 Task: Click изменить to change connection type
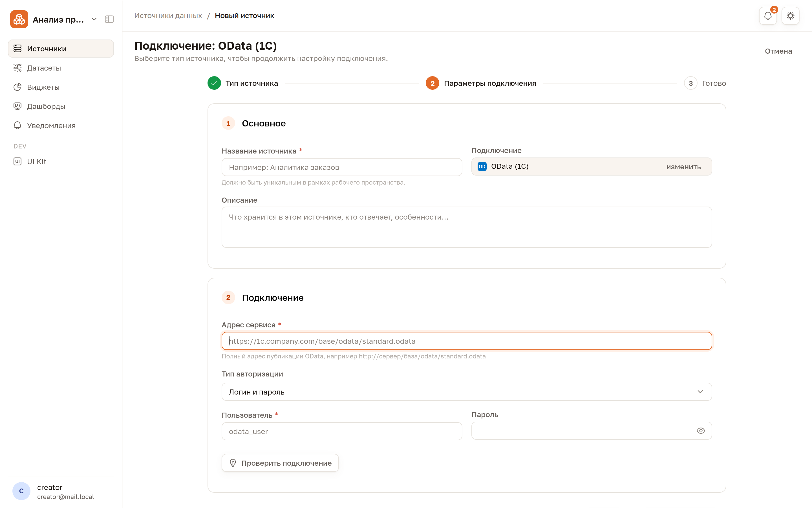point(683,167)
